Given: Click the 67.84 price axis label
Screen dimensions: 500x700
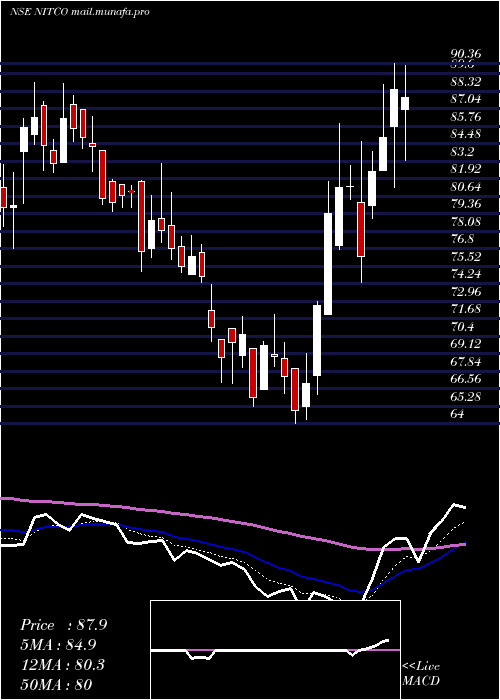Looking at the screenshot, I should 466,362.
